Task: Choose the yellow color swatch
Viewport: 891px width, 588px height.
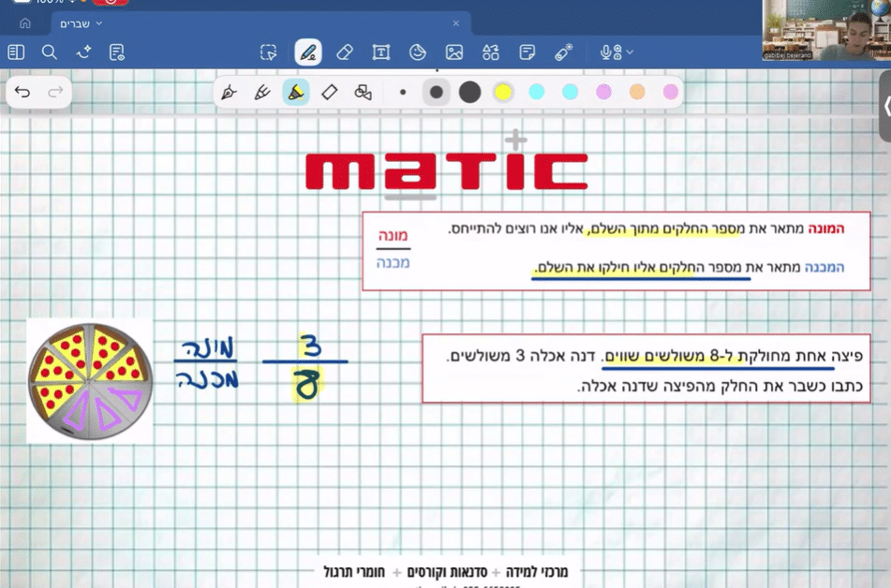Action: coord(503,92)
